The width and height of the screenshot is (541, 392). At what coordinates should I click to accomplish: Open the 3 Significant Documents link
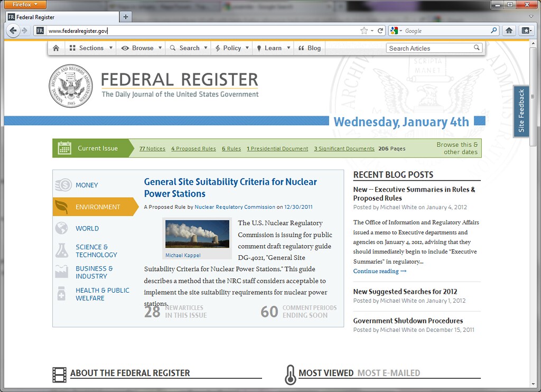point(344,148)
